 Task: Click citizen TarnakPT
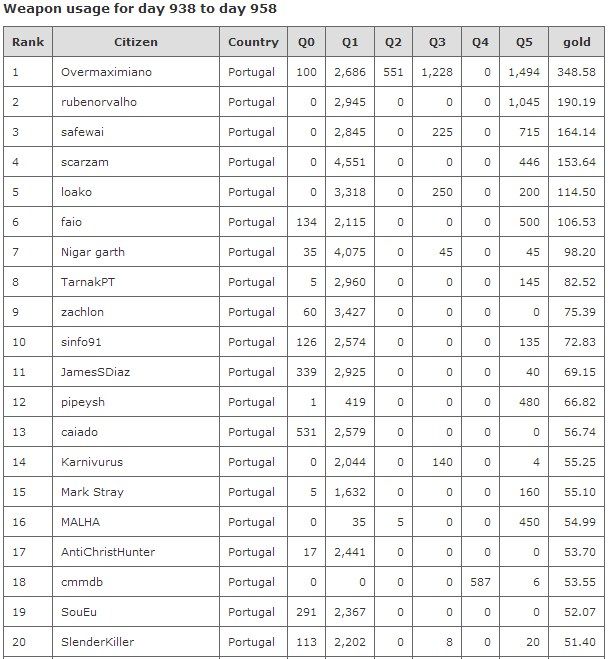coord(88,282)
